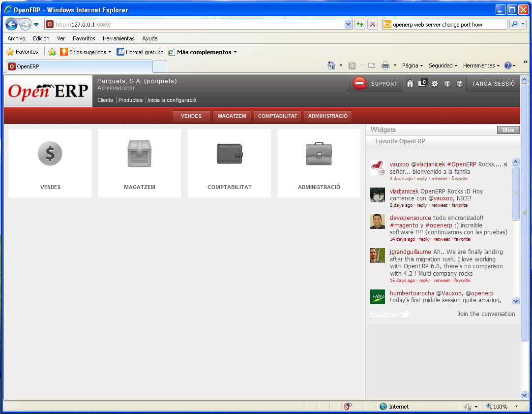The height and width of the screenshot is (414, 532).
Task: Expand the address bar URL dropdown
Action: (x=349, y=24)
